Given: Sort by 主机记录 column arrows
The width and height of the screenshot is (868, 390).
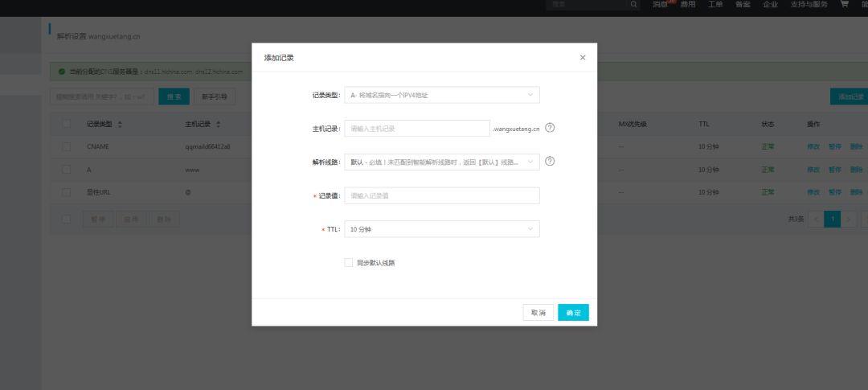Looking at the screenshot, I should point(218,125).
